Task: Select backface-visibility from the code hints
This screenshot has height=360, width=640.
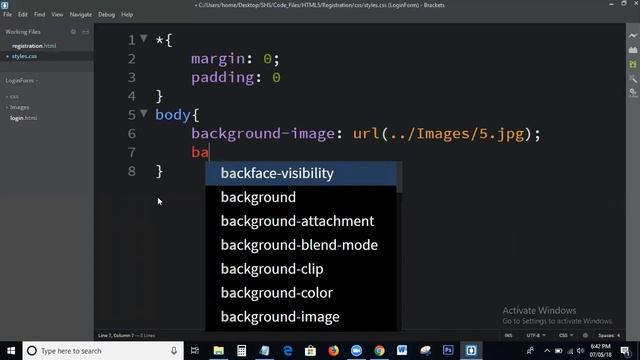Action: pyautogui.click(x=301, y=173)
